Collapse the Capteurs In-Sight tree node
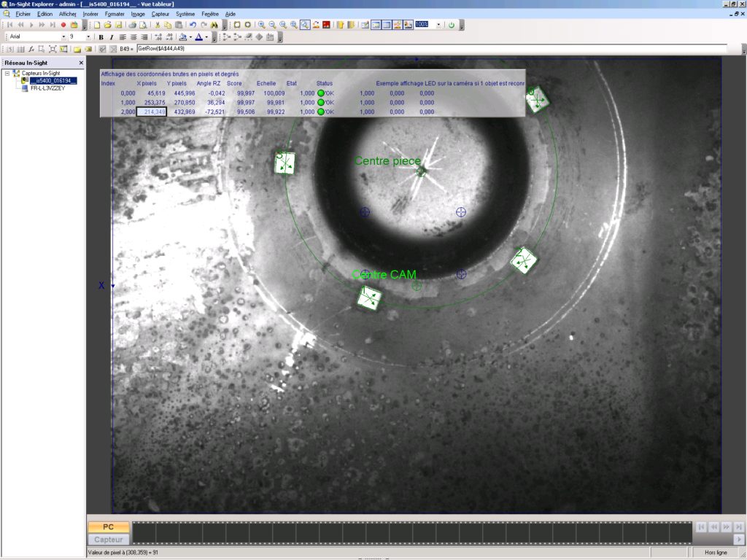 (7, 74)
